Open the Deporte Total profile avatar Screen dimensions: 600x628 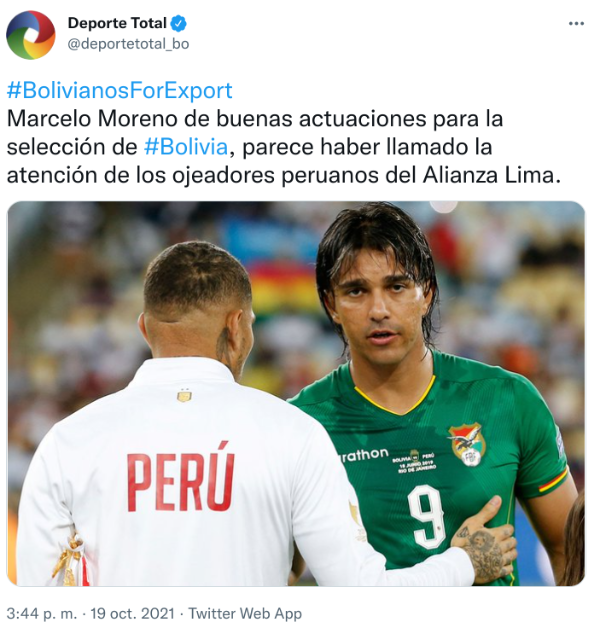31,35
